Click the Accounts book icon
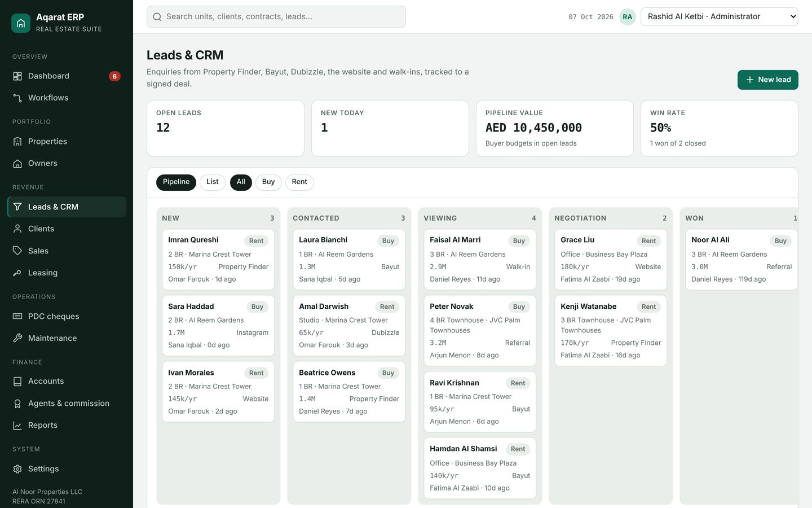This screenshot has width=812, height=508. click(17, 382)
